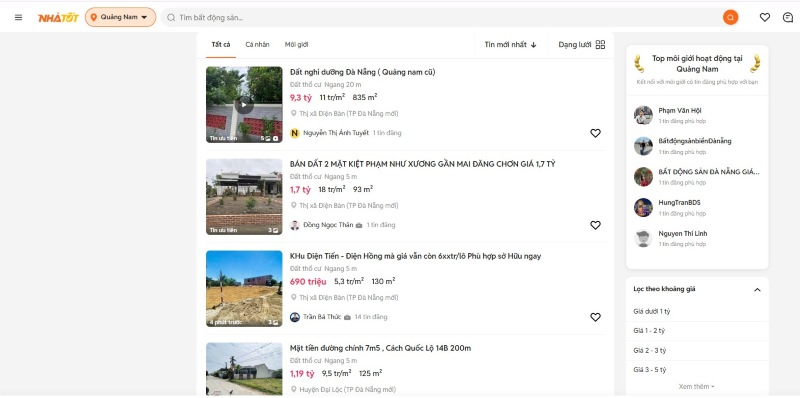Open seller Trần Bá Thức profile

322,317
